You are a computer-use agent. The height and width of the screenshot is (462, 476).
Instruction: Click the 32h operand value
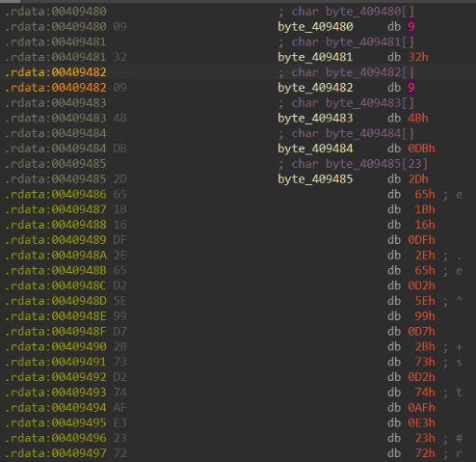(418, 57)
